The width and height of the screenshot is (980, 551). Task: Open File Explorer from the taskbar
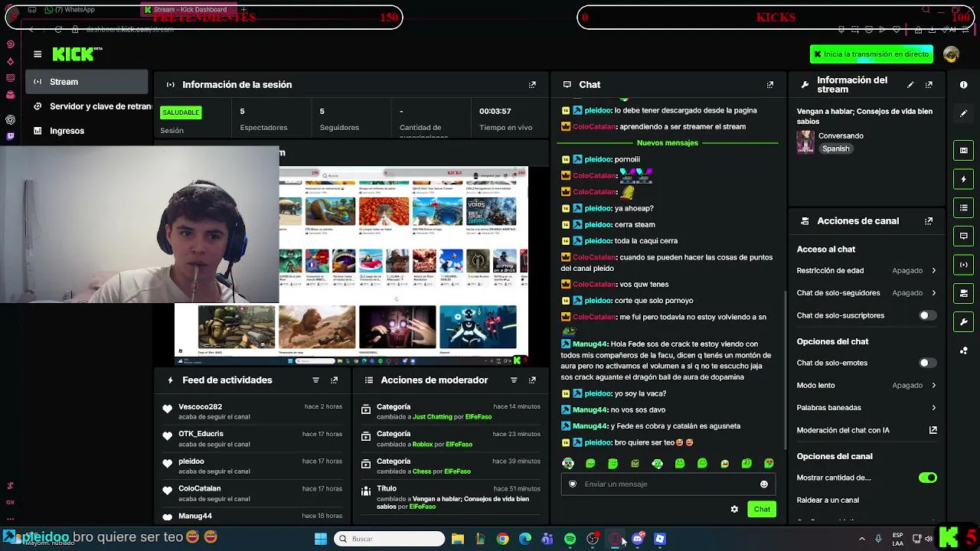[x=457, y=540]
